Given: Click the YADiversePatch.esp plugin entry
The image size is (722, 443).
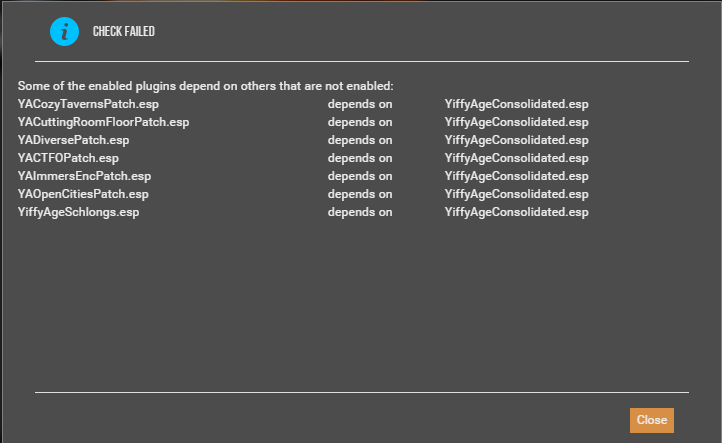Looking at the screenshot, I should [74, 140].
